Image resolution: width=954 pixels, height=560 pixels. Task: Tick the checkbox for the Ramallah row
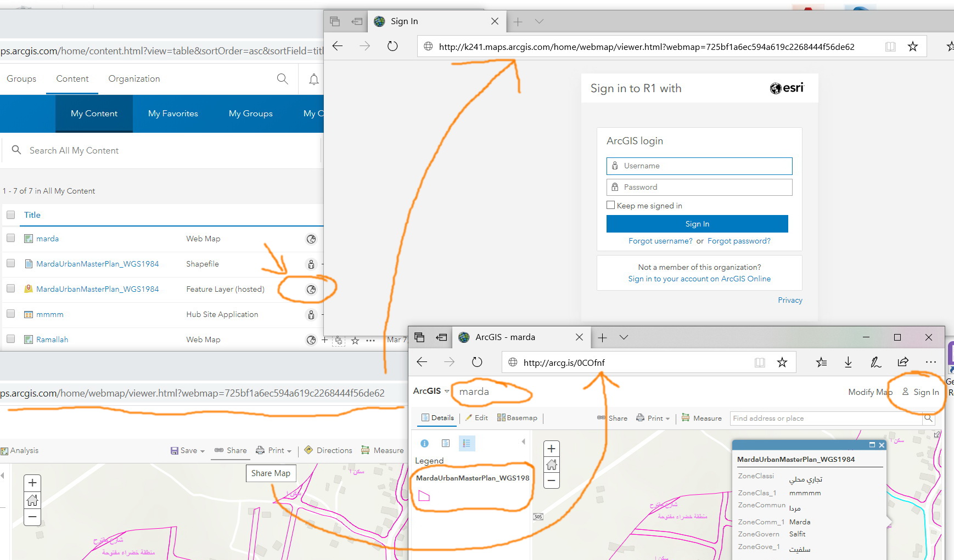click(10, 339)
